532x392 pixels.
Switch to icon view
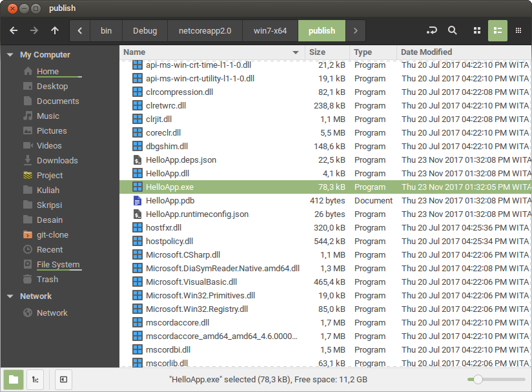coord(477,30)
